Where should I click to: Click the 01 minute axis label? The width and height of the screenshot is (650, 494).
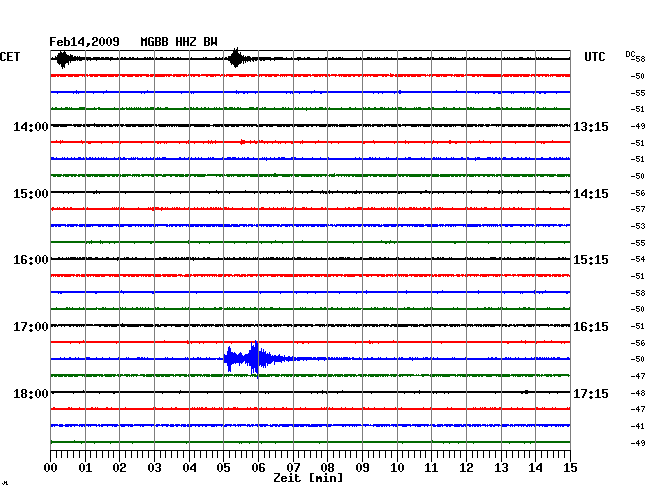tap(85, 467)
